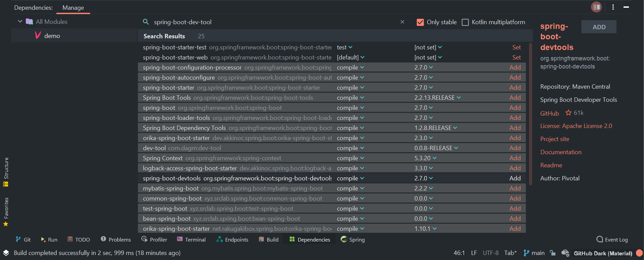Open 0.0.8-RELEASE version dropdown for dev-tool

(x=436, y=148)
